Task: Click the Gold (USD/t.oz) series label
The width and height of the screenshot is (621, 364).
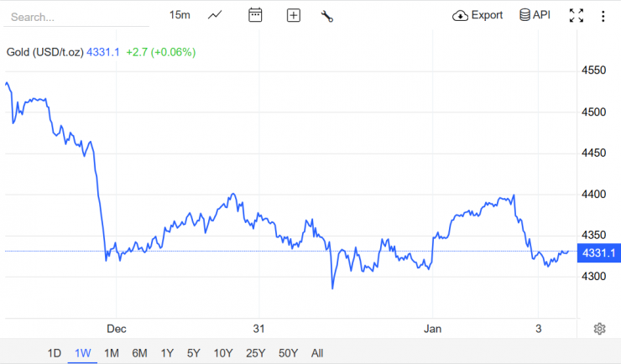Action: coord(45,52)
